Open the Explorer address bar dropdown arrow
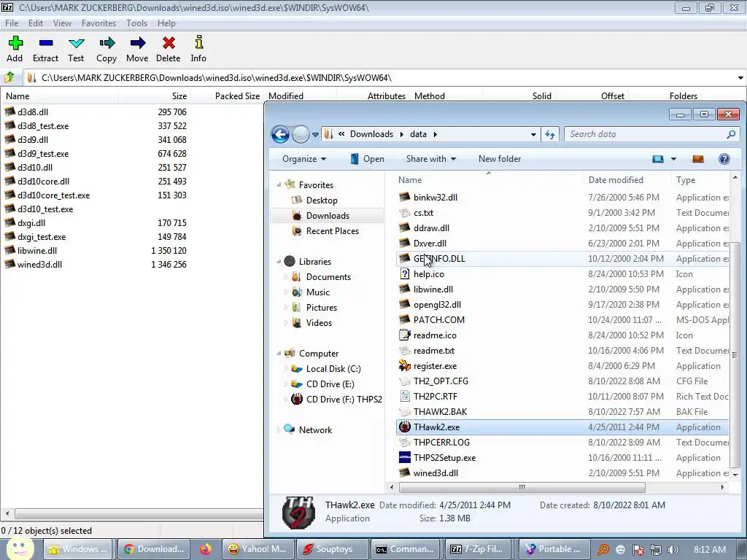The height and width of the screenshot is (560, 747). pyautogui.click(x=533, y=134)
